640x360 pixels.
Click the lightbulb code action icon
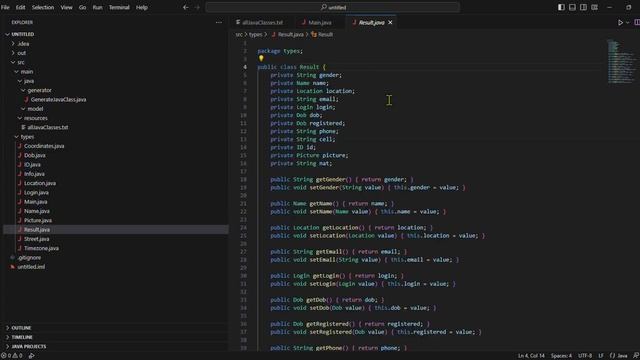tap(261, 58)
